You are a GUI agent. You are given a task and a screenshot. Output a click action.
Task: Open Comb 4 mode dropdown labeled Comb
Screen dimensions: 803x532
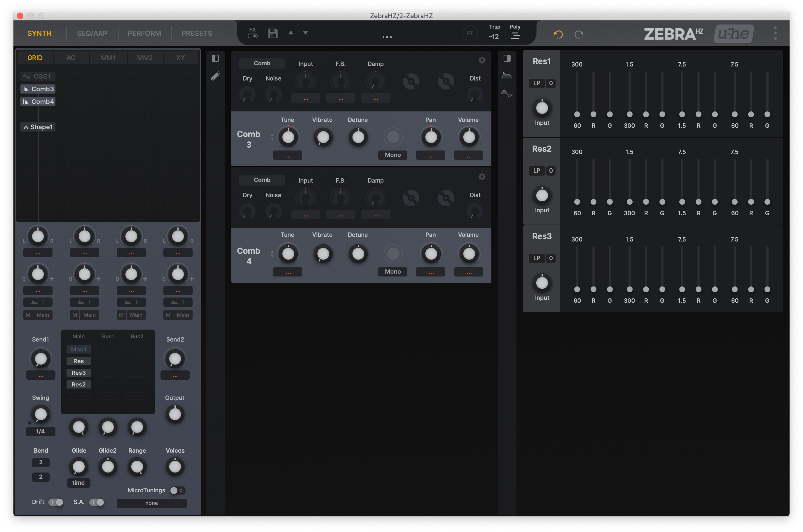tap(262, 180)
